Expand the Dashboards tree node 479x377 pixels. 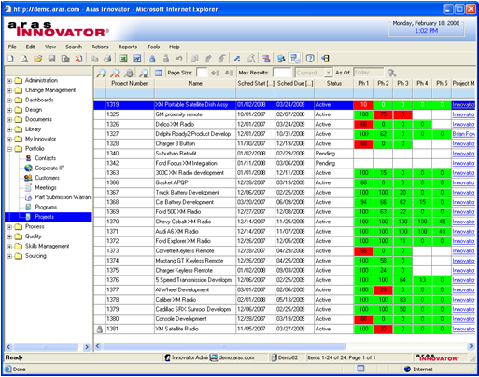10,100
